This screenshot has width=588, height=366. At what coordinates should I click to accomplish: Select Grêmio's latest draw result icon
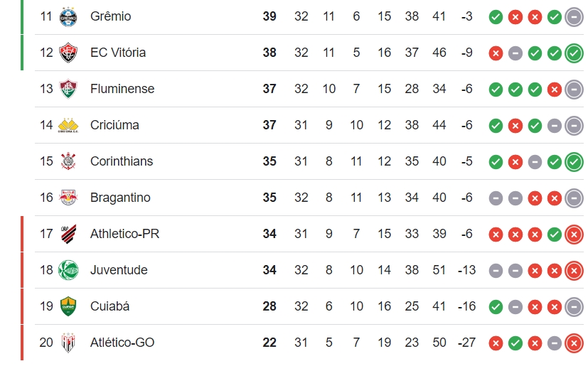tap(574, 17)
